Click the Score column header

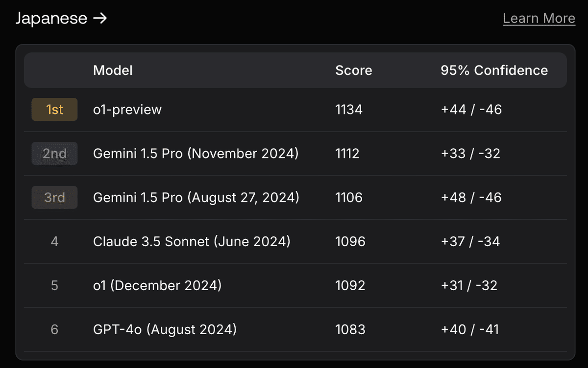(x=353, y=70)
